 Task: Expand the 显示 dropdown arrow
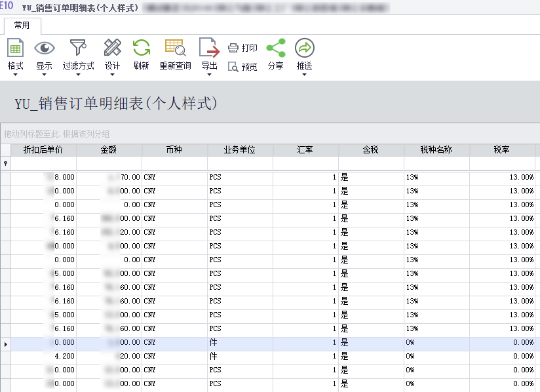pos(44,75)
